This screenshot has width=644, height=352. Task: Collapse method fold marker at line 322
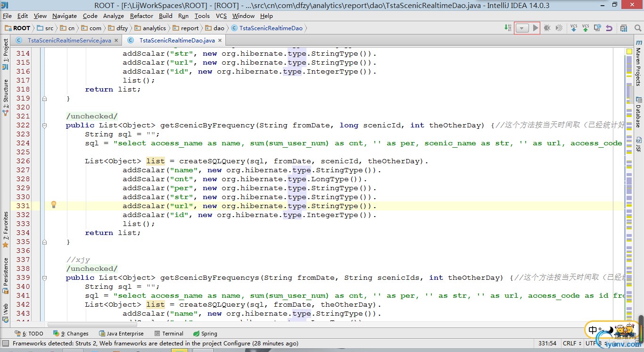pos(44,126)
